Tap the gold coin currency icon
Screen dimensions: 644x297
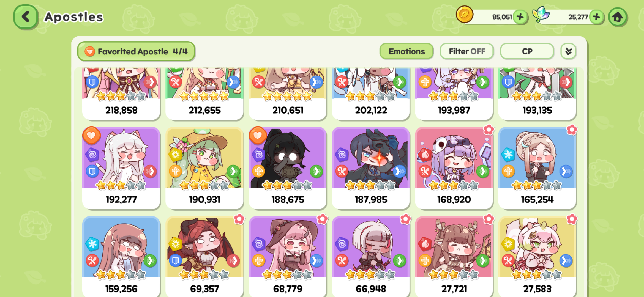[x=465, y=14]
